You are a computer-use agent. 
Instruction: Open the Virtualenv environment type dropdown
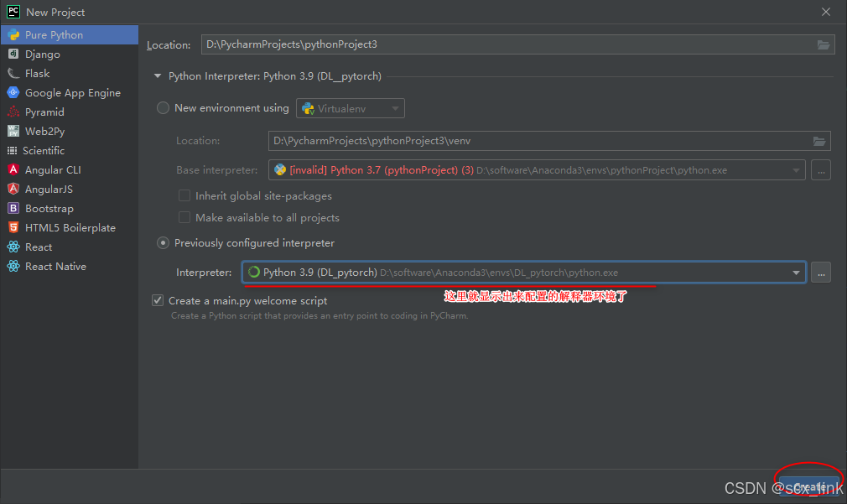350,108
